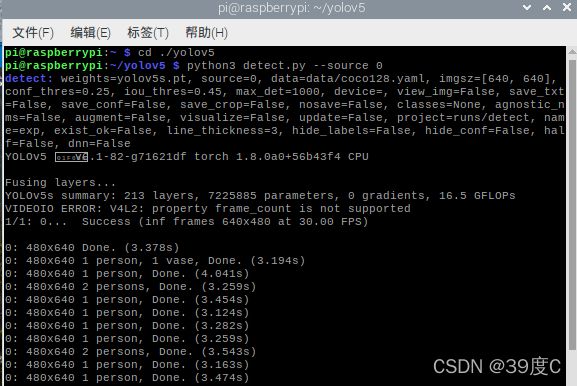577x386 pixels.
Task: Close the terminal window
Action: point(567,7)
